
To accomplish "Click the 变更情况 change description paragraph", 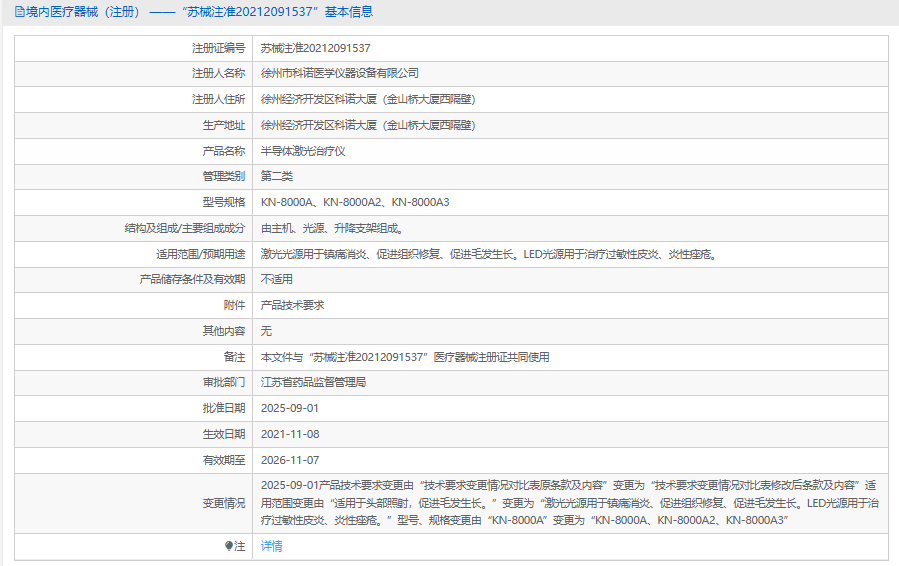I will tap(569, 503).
